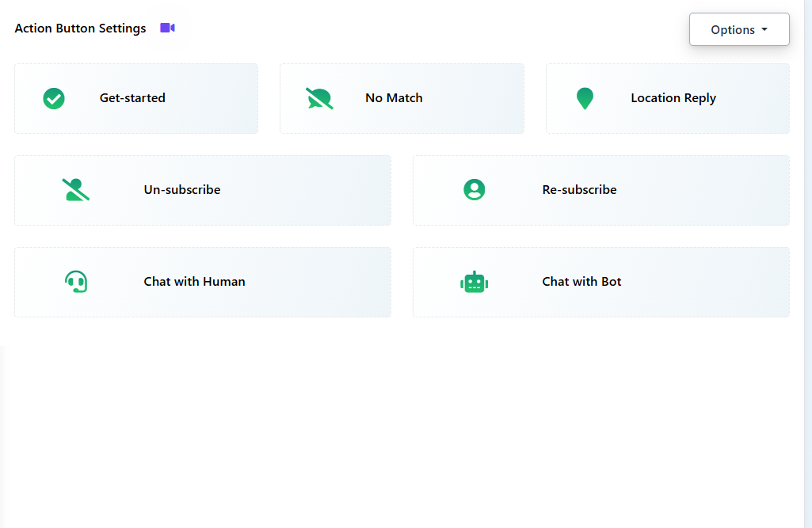The height and width of the screenshot is (528, 812).
Task: Choose the Un-subscribe text label
Action: point(182,190)
